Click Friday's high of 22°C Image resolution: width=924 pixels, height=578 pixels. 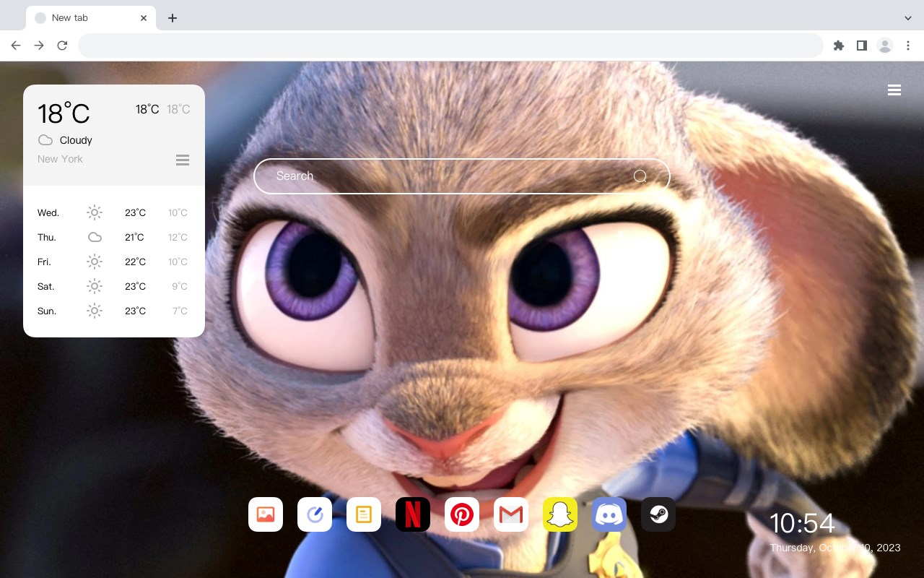[135, 262]
